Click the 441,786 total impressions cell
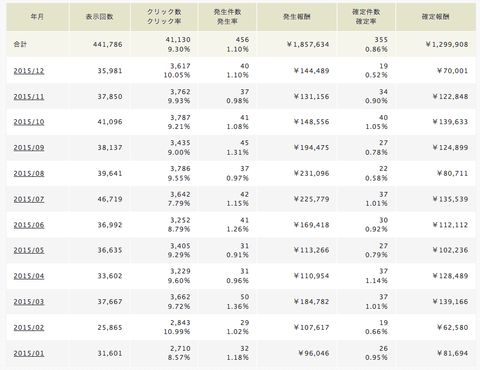The image size is (480, 370). (x=108, y=44)
